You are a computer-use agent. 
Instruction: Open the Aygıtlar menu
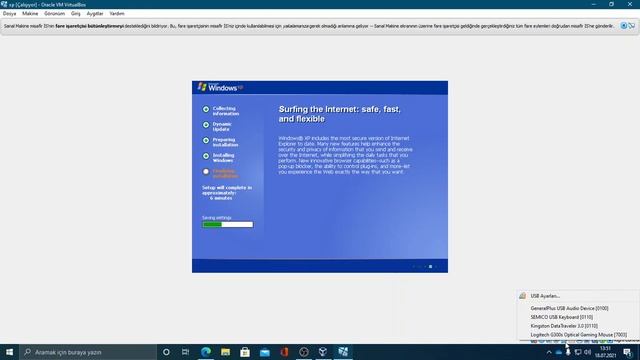tap(95, 13)
